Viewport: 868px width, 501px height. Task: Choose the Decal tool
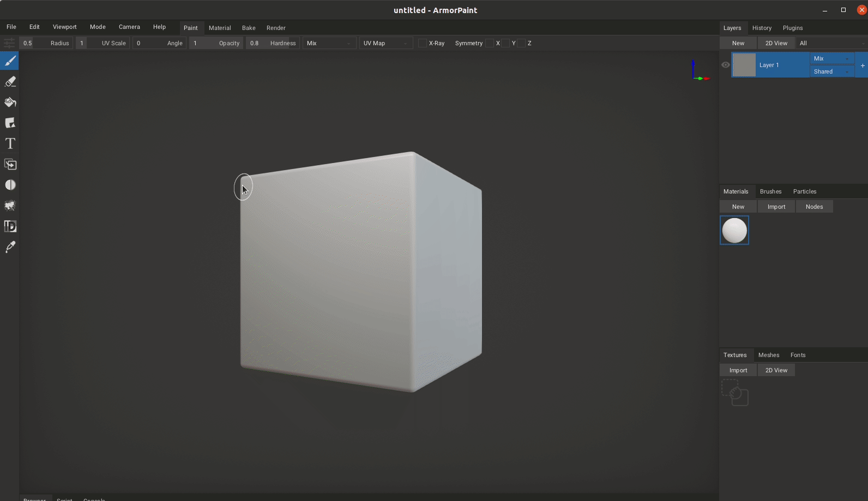pyautogui.click(x=10, y=123)
